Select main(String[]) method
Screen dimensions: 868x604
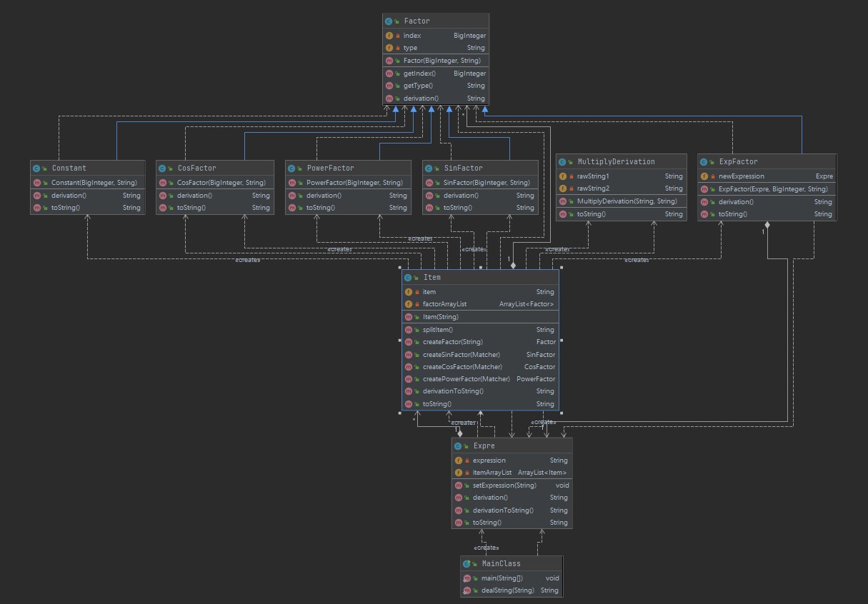(x=512, y=578)
